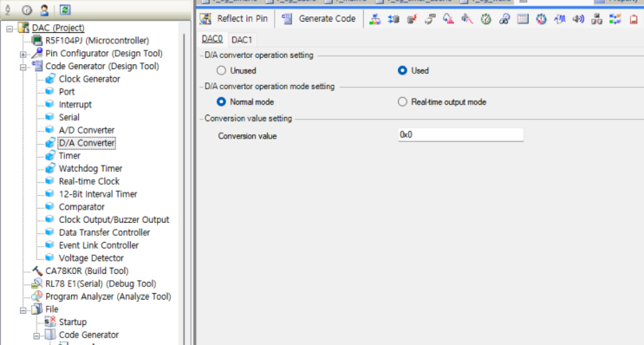Open Interrupt in the project tree
The image size is (644, 345).
point(75,104)
